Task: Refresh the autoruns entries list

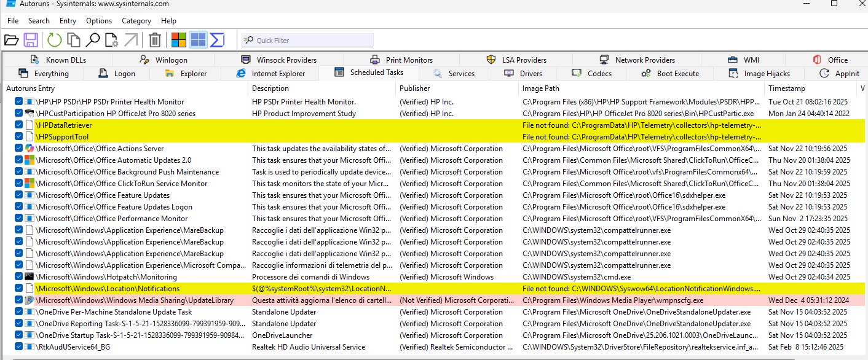Action: pos(55,39)
